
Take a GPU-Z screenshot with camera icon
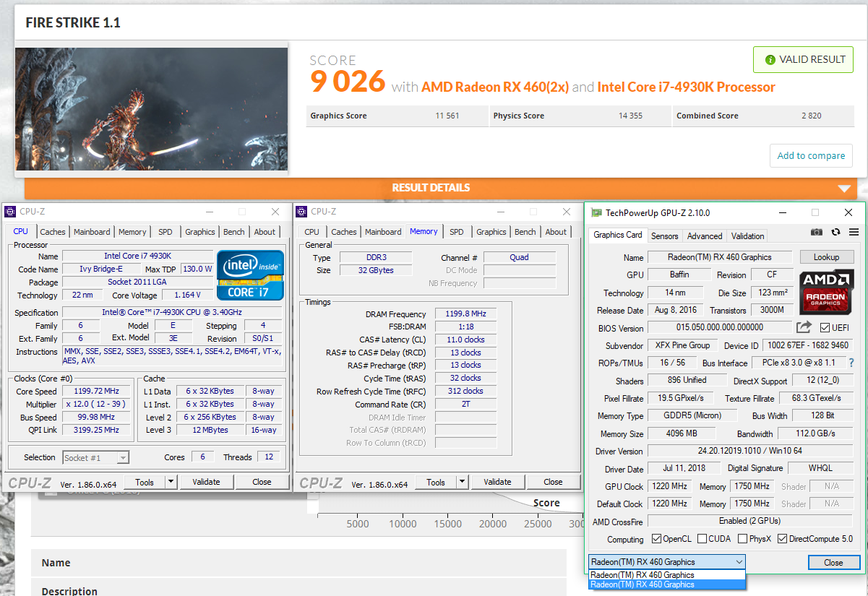click(816, 232)
